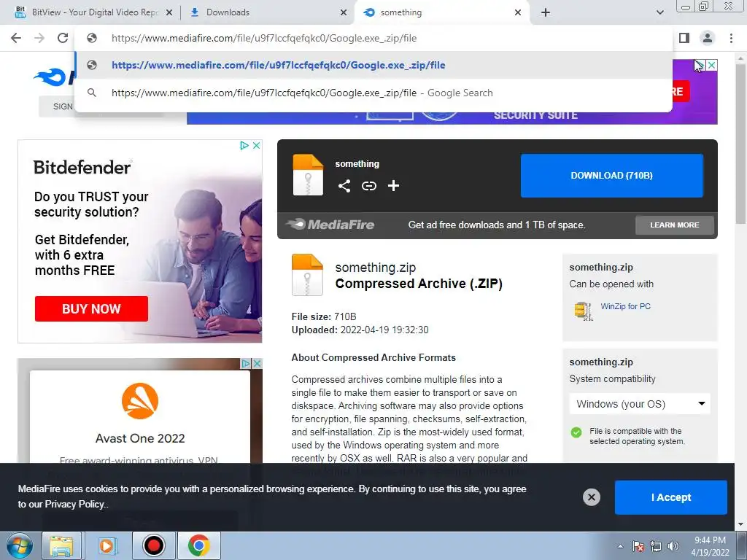Click the copy link chain icon

click(x=368, y=186)
